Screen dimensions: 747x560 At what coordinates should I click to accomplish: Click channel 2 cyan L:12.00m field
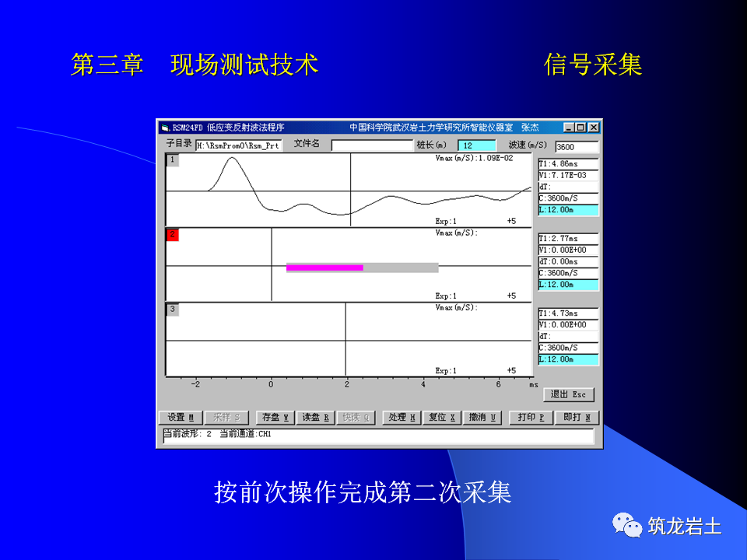(568, 285)
